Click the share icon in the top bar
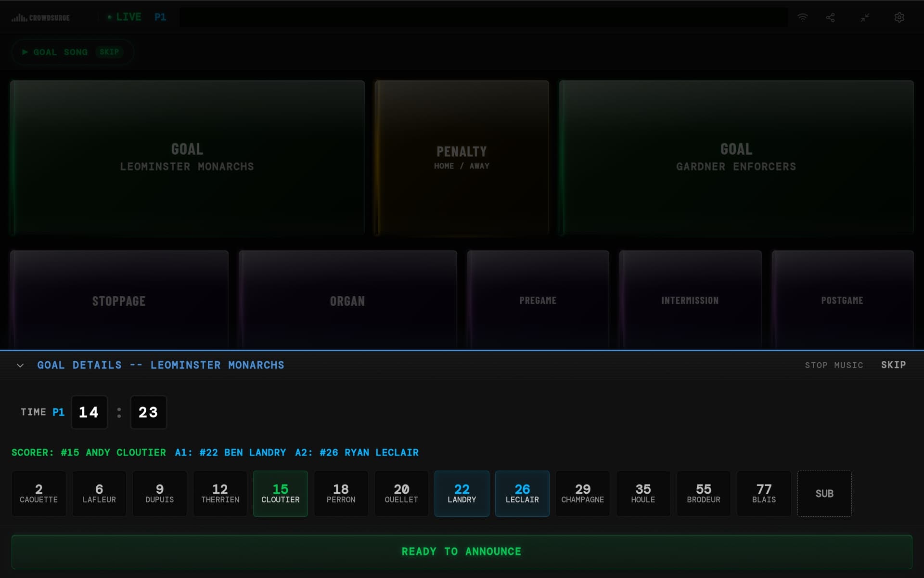The width and height of the screenshot is (924, 578). [x=831, y=17]
